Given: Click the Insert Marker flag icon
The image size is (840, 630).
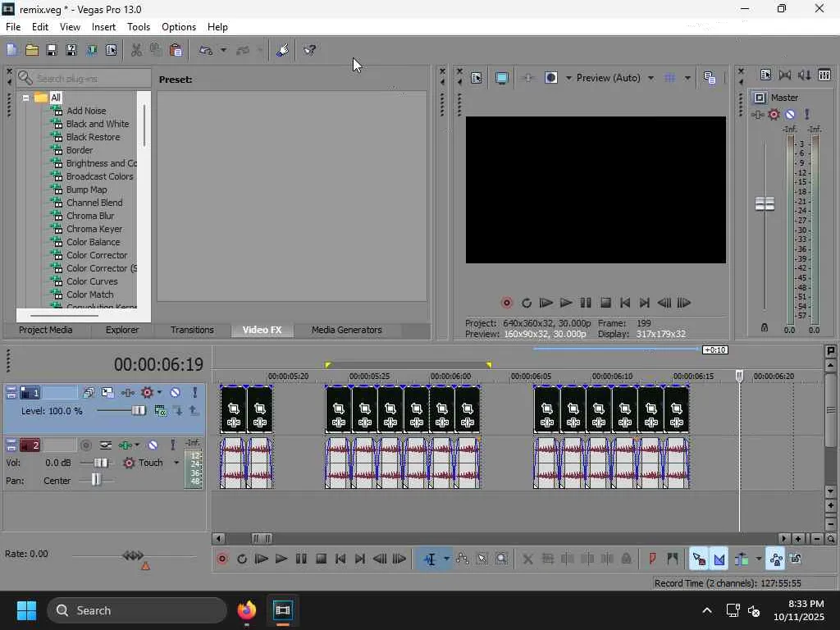Looking at the screenshot, I should [652, 559].
